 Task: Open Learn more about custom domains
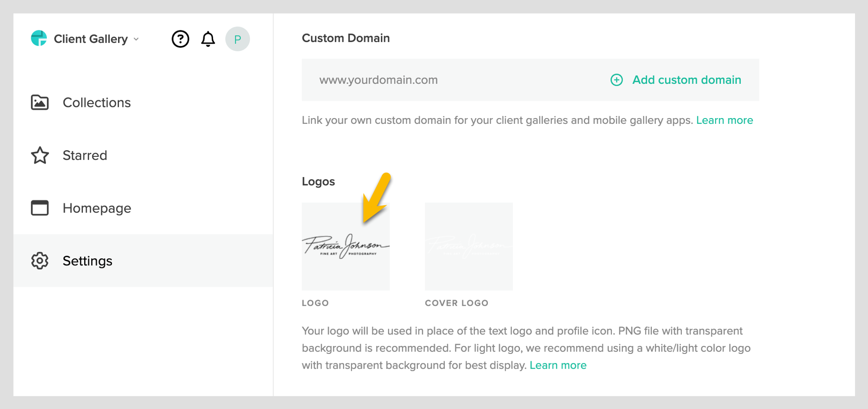point(725,120)
